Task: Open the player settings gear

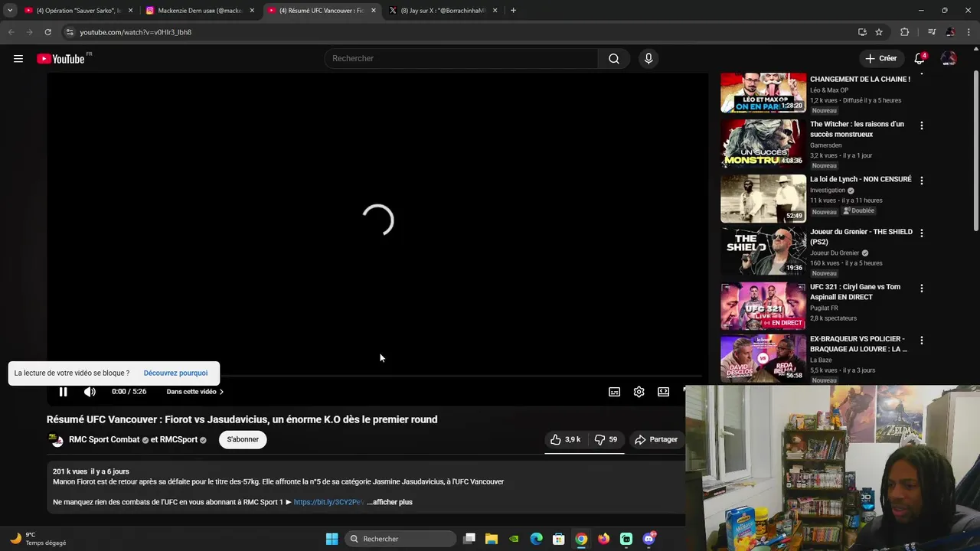Action: point(639,392)
